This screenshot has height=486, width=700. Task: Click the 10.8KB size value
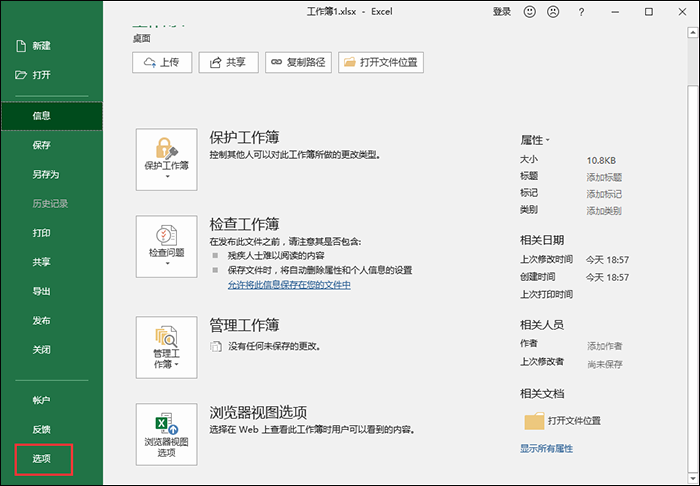(x=601, y=160)
